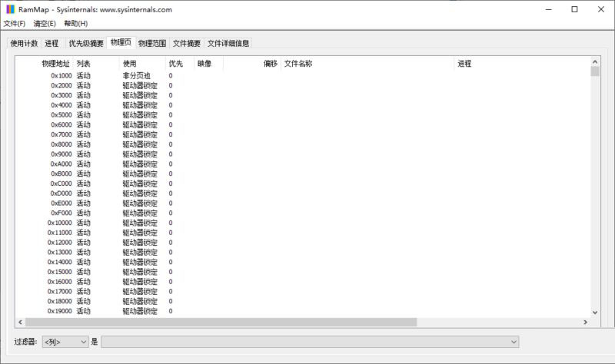615x364 pixels.
Task: Select the row with address 0xF000
Action: (x=303, y=213)
